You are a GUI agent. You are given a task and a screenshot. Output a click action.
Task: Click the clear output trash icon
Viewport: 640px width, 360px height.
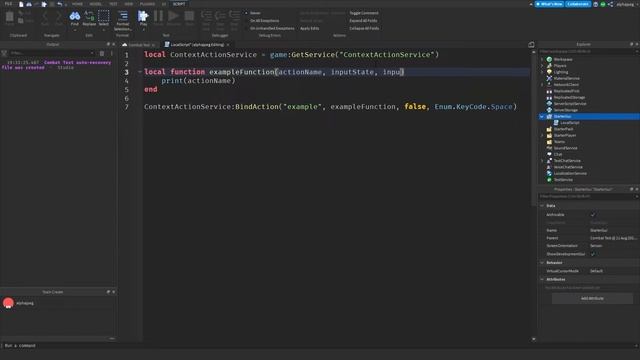point(102,53)
